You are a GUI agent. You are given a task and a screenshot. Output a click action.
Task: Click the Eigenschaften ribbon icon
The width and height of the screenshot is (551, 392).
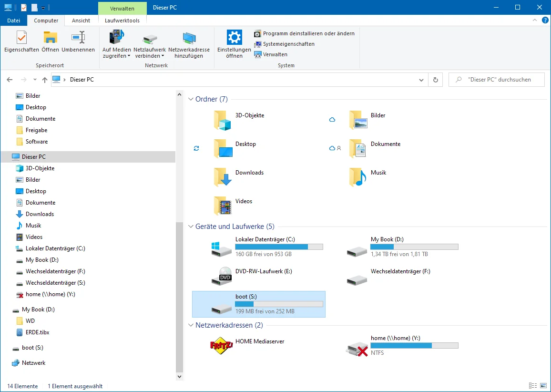(21, 38)
